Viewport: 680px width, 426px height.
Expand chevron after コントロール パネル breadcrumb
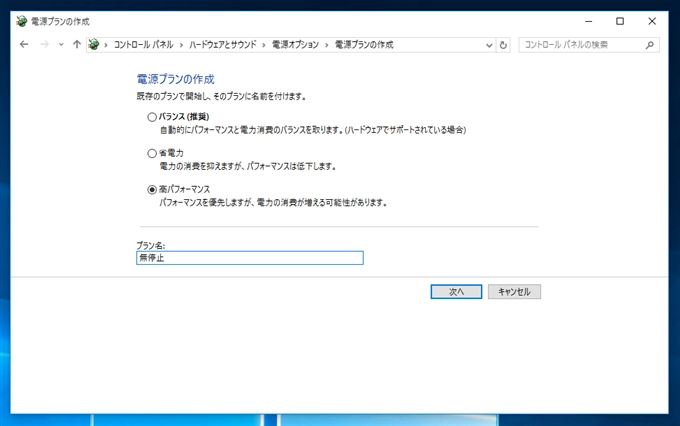pos(181,45)
